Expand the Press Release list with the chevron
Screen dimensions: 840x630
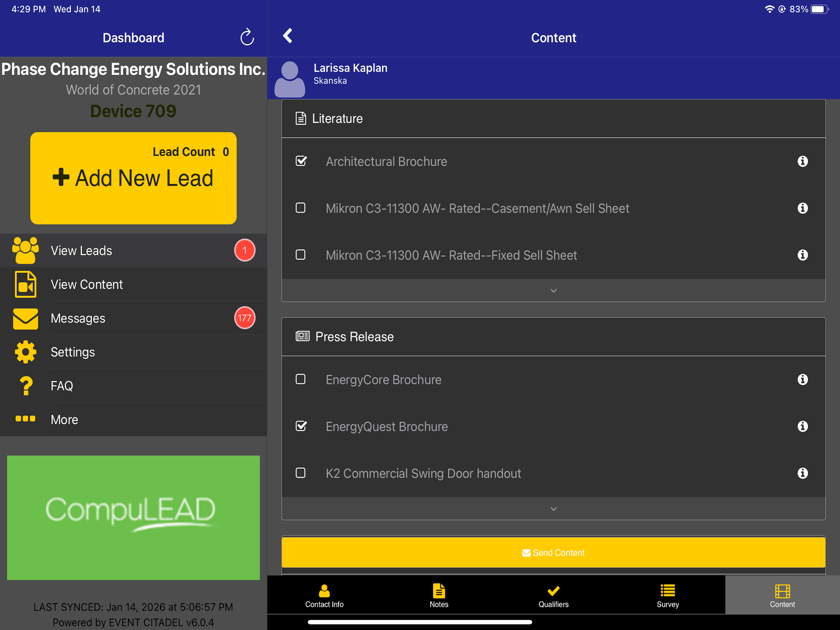554,509
